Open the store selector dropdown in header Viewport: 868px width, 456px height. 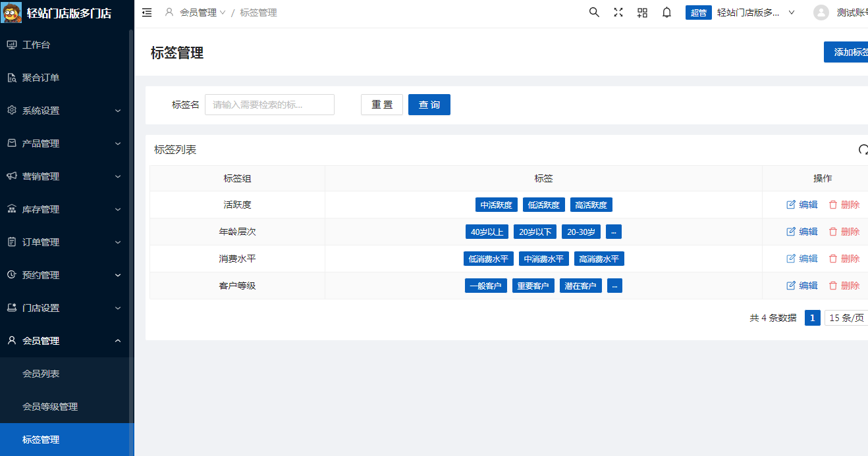click(x=755, y=13)
